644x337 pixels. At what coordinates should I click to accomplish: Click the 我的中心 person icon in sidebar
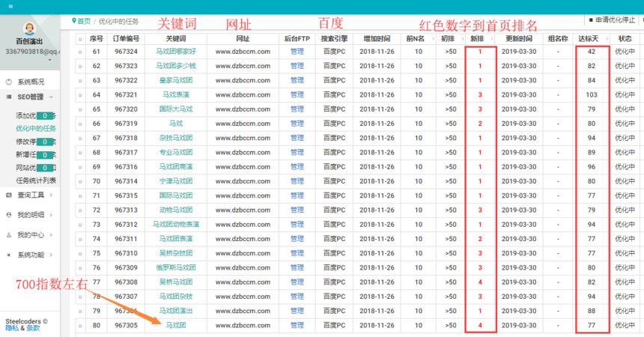[x=8, y=234]
